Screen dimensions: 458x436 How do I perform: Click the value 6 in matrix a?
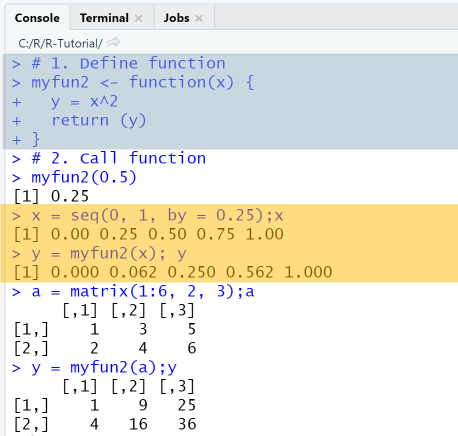click(192, 348)
